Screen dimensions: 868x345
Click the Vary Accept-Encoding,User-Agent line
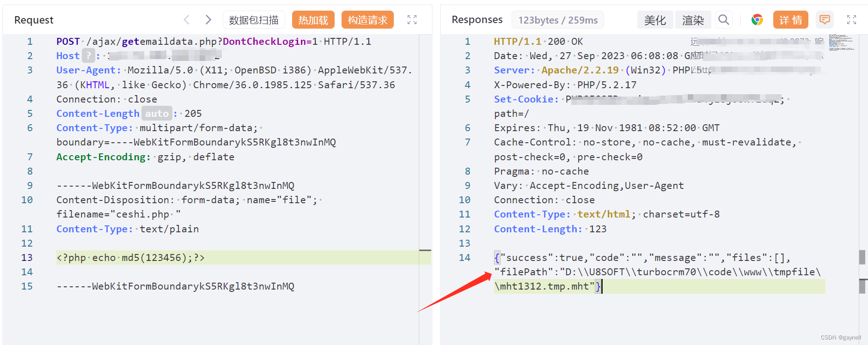(x=589, y=185)
